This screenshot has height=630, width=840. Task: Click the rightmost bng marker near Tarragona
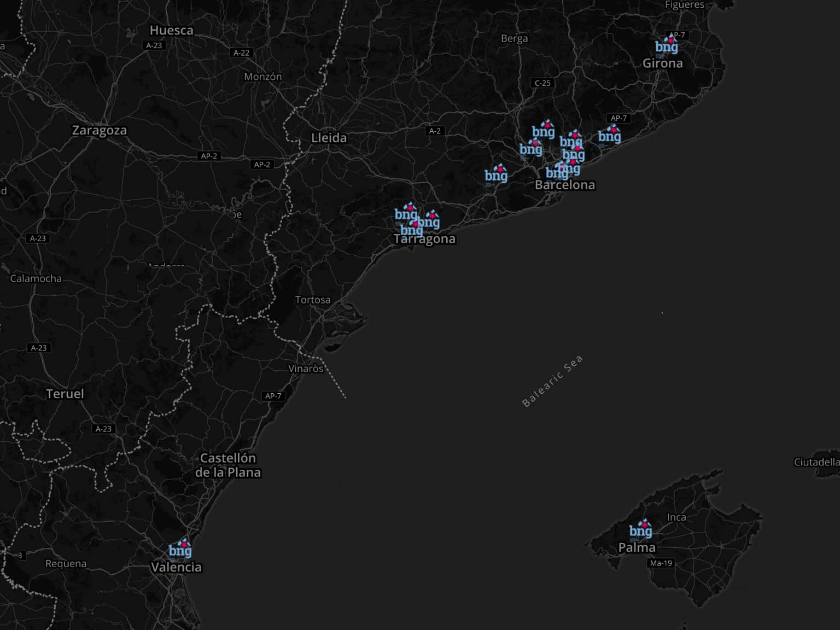[430, 220]
